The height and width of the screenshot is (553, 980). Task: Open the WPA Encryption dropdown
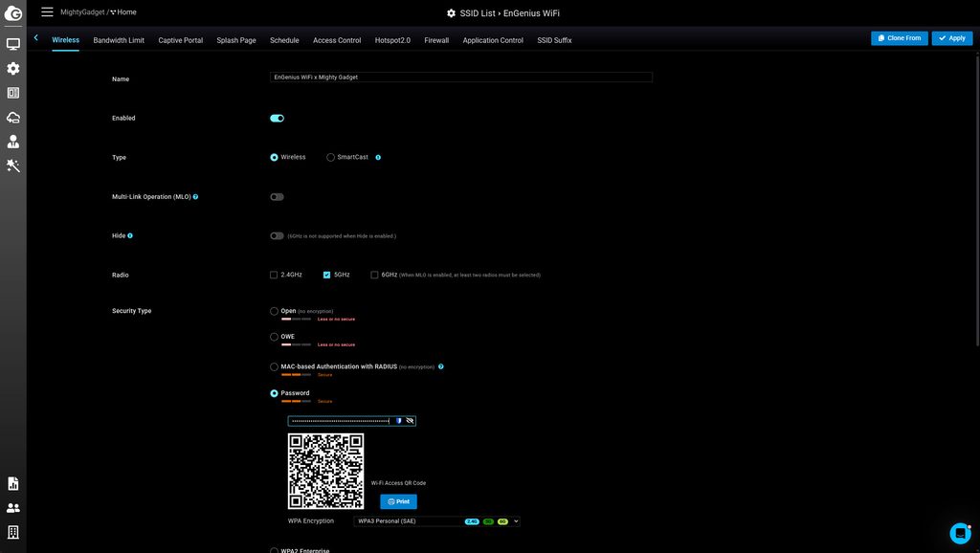pyautogui.click(x=436, y=521)
